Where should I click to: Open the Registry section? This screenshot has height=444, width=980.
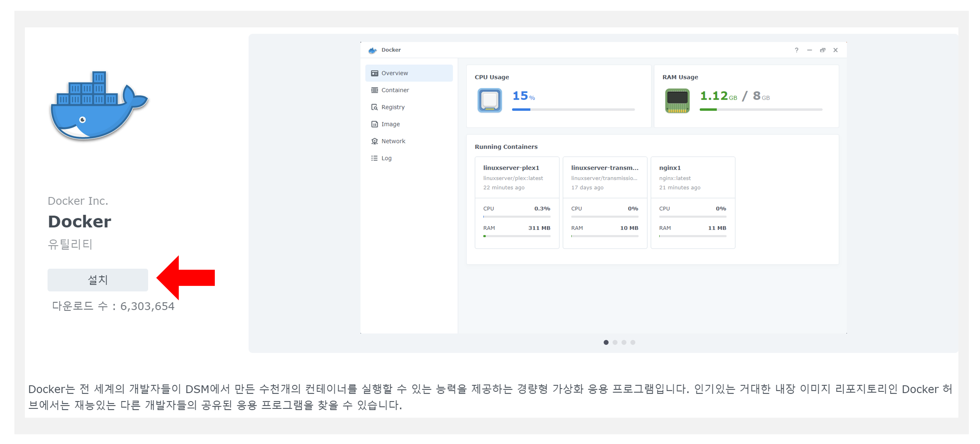click(409, 107)
